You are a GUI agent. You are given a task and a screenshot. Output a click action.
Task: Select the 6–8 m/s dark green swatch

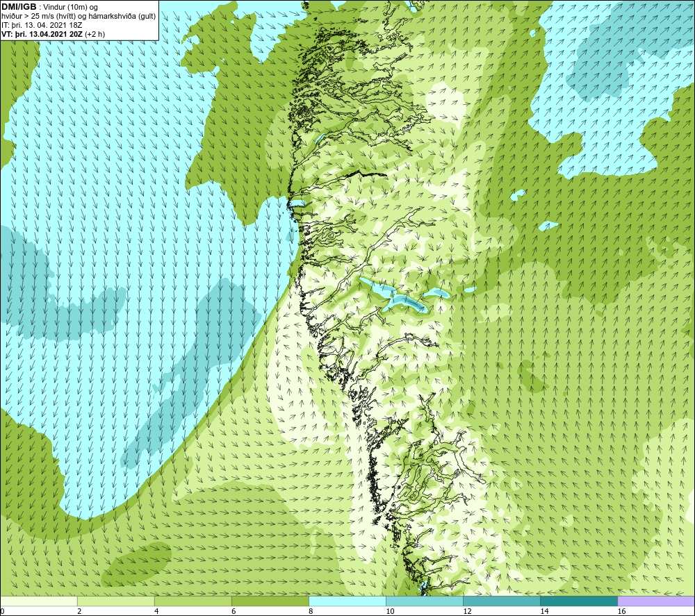click(270, 601)
